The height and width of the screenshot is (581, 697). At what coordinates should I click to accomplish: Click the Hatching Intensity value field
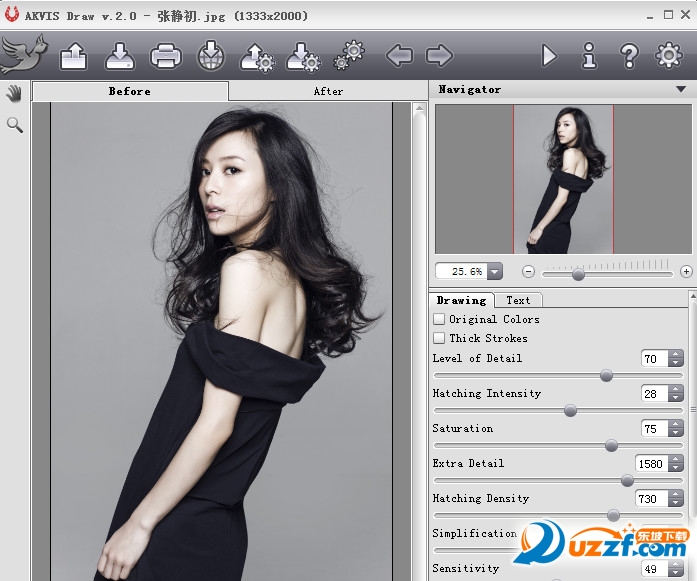[x=655, y=394]
